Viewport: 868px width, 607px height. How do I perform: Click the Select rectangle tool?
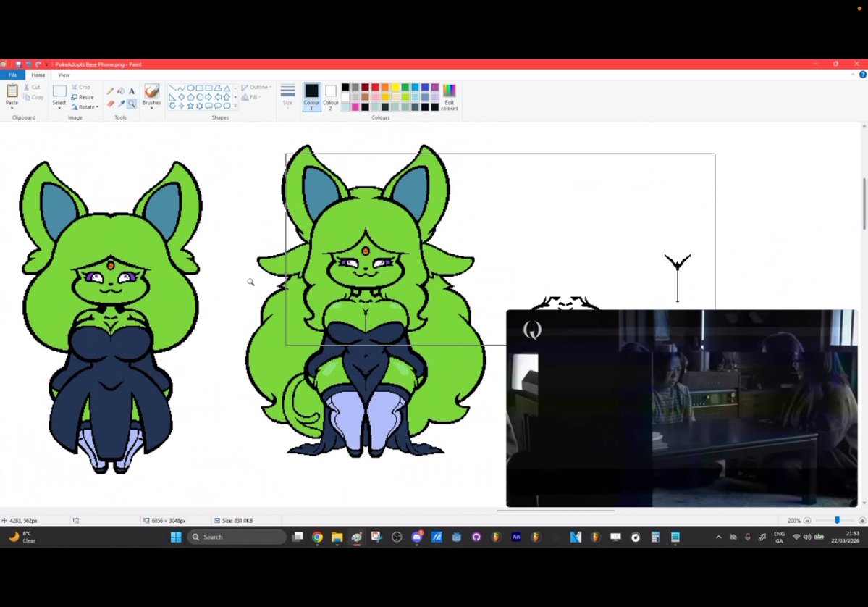[x=59, y=91]
